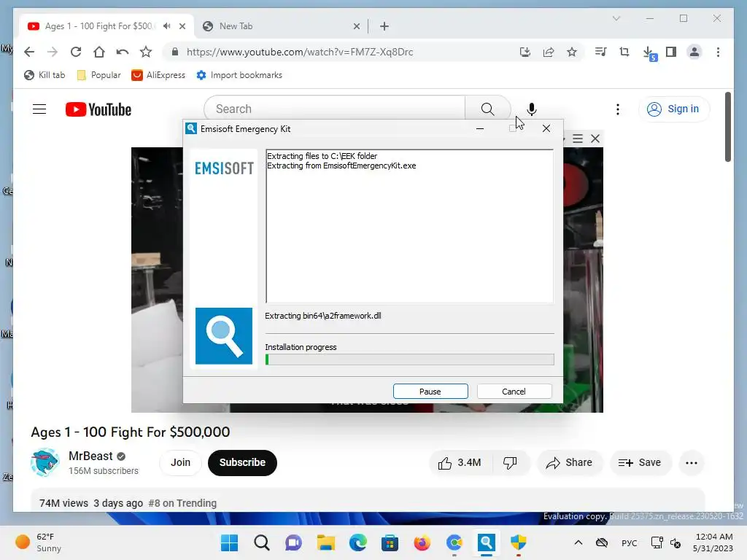The image size is (747, 560).
Task: Open tab search chevron in title bar
Action: coord(616,18)
